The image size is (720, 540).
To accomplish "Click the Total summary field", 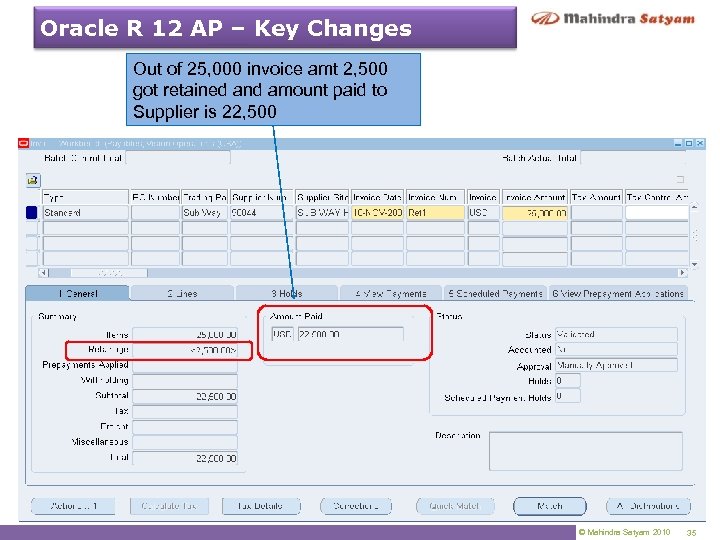I will click(x=185, y=458).
